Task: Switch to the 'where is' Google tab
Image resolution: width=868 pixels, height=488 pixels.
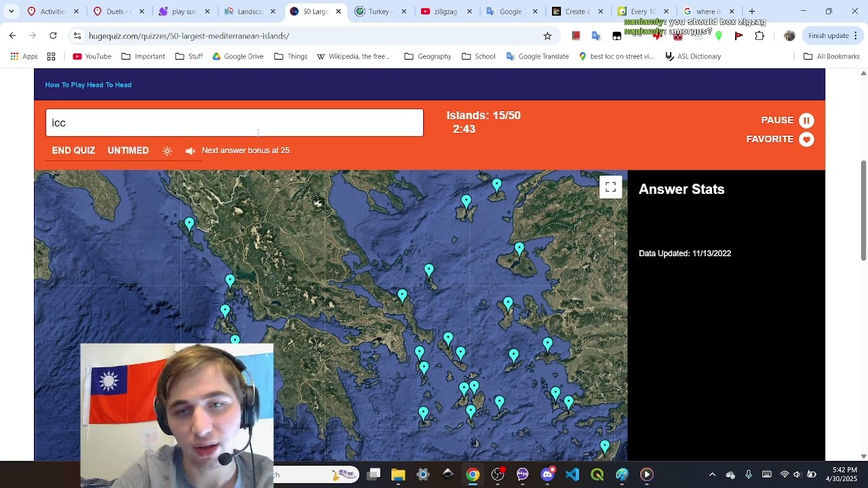Action: tap(709, 12)
